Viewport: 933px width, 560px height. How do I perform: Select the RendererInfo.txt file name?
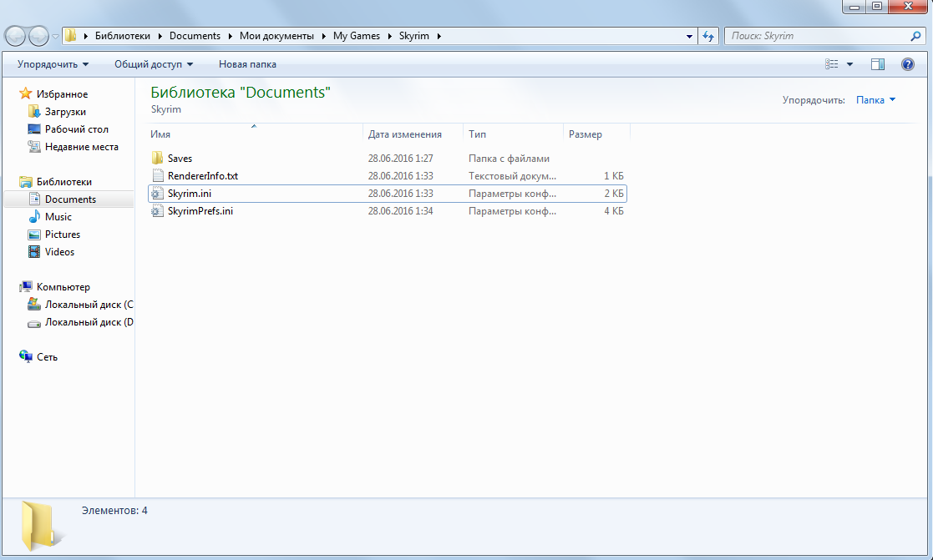[x=203, y=176]
